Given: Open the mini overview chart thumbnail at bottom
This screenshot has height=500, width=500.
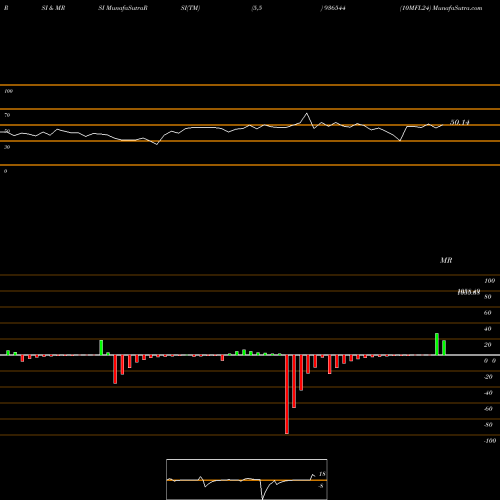Looking at the screenshot, I should pos(247,479).
